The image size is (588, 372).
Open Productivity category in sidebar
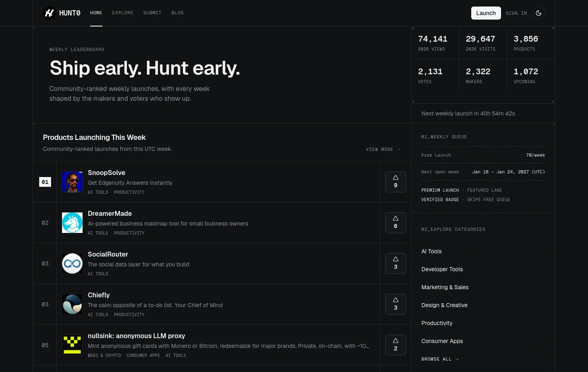pyautogui.click(x=437, y=323)
